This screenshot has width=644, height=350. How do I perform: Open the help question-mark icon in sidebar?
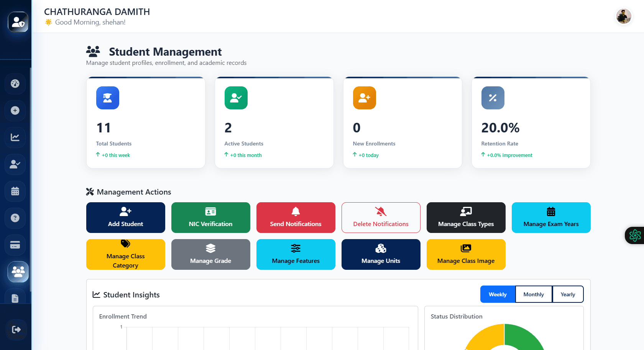coord(15,218)
